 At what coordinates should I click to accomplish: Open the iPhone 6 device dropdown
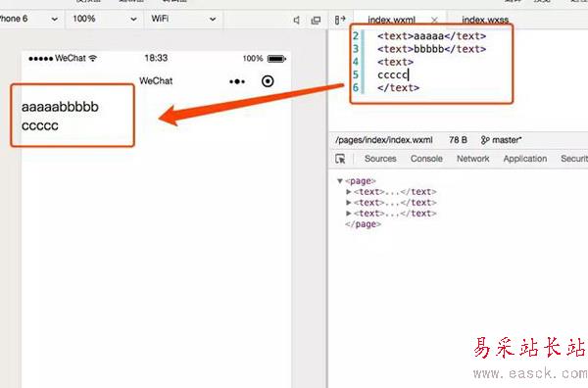pos(29,19)
